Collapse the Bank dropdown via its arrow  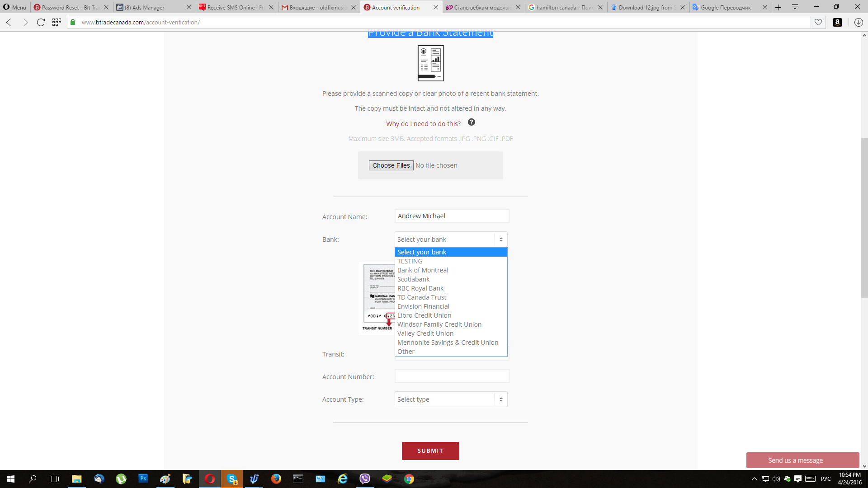click(501, 239)
